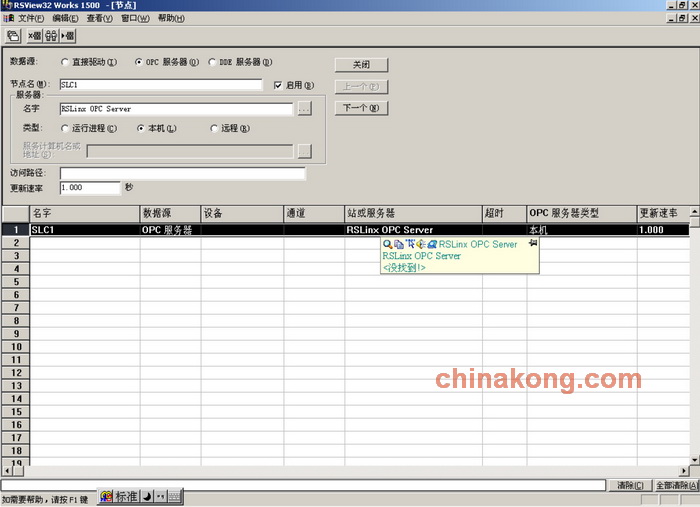The width and height of the screenshot is (700, 507).
Task: Click the punctuation toggle in the IME bar
Action: 161,496
